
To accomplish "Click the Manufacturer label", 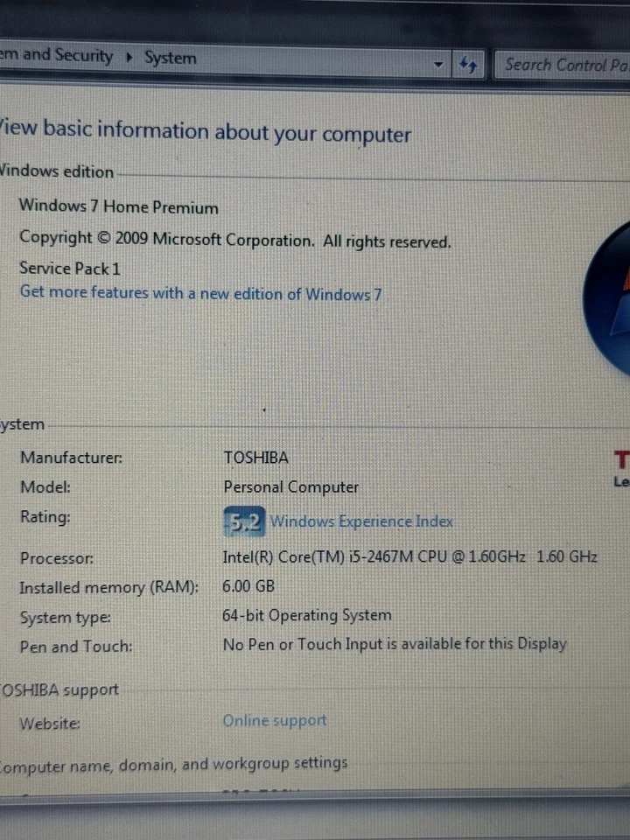I will (x=71, y=458).
